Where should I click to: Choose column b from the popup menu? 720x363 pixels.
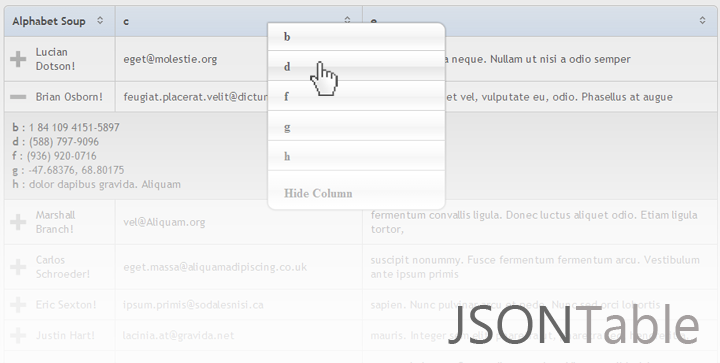(356, 37)
